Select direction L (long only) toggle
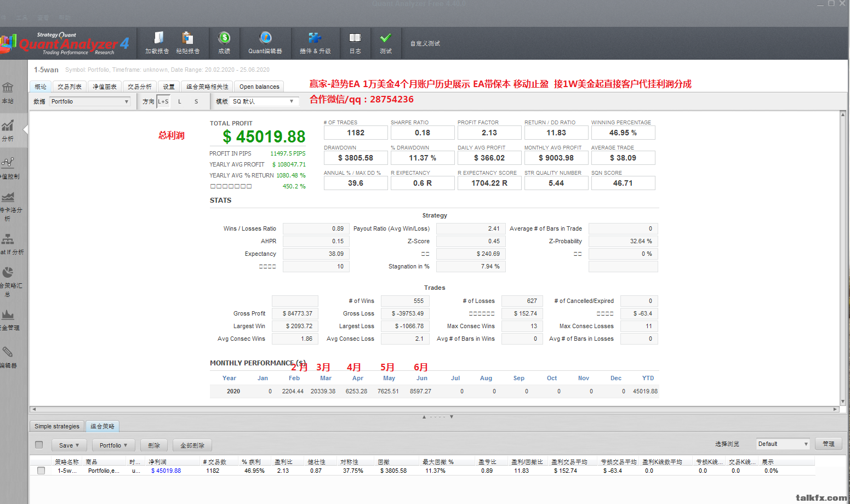The width and height of the screenshot is (850, 504). (x=180, y=101)
